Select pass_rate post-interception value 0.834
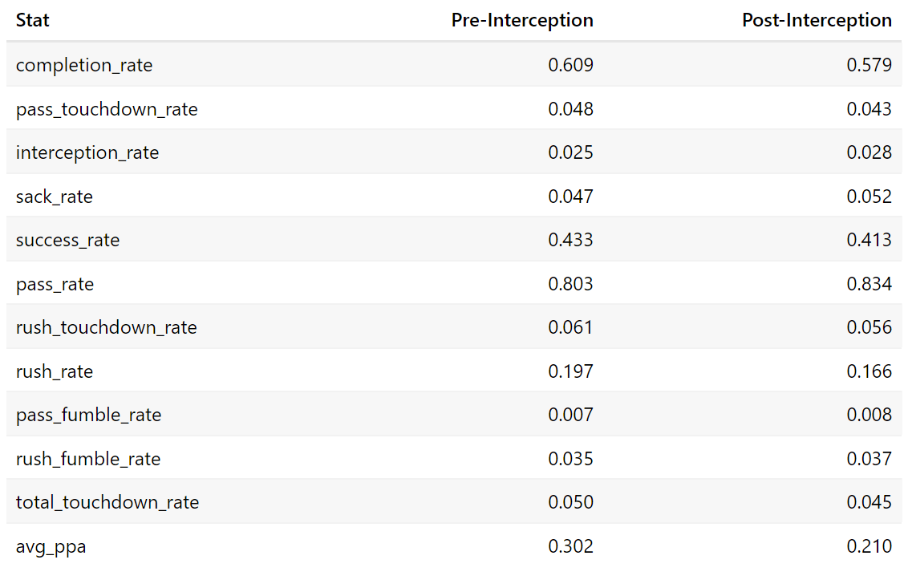The width and height of the screenshot is (908, 588). [x=869, y=283]
